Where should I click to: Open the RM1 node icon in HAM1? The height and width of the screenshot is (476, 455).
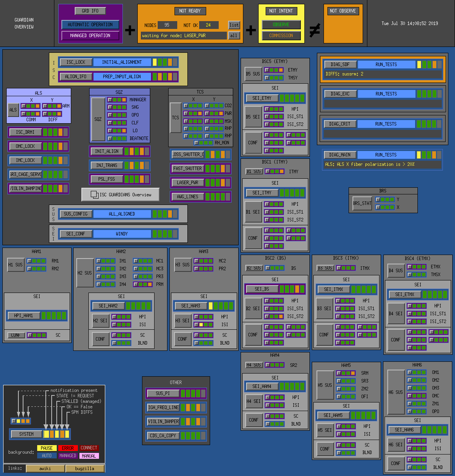[29, 261]
